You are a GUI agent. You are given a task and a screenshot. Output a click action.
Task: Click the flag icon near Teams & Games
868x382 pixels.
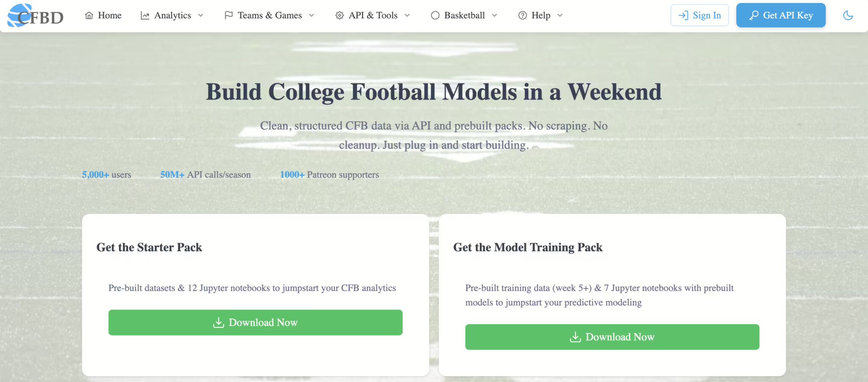click(229, 15)
